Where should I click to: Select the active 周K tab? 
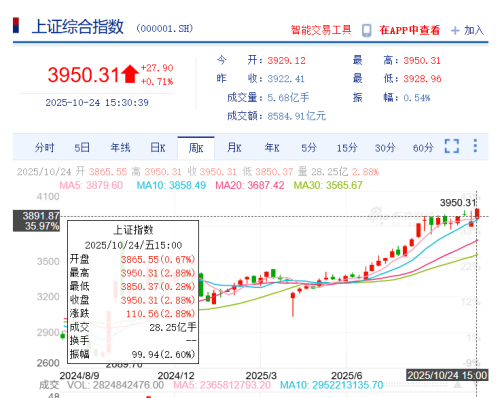tap(196, 148)
